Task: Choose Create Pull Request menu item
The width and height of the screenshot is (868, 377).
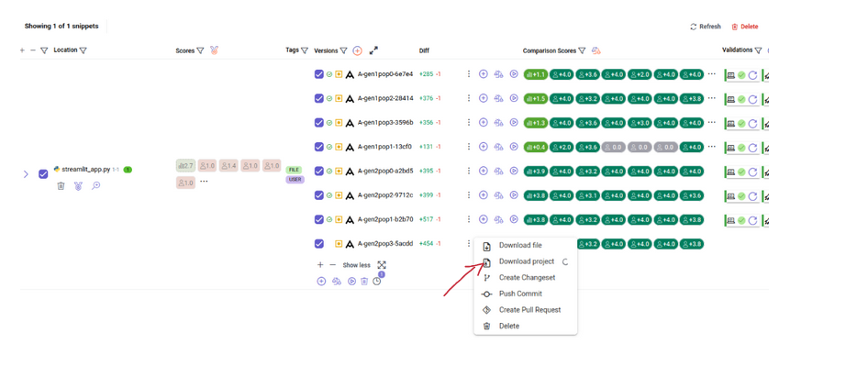Action: [529, 310]
